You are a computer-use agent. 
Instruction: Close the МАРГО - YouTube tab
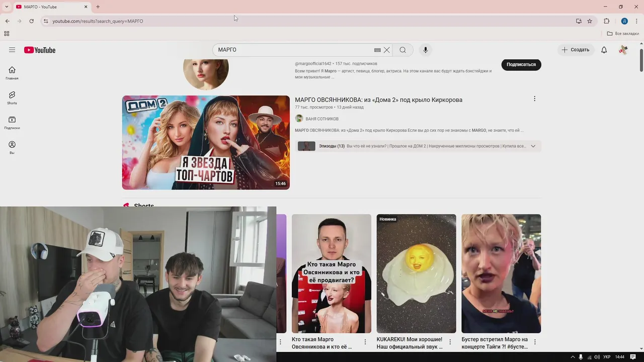click(x=86, y=7)
